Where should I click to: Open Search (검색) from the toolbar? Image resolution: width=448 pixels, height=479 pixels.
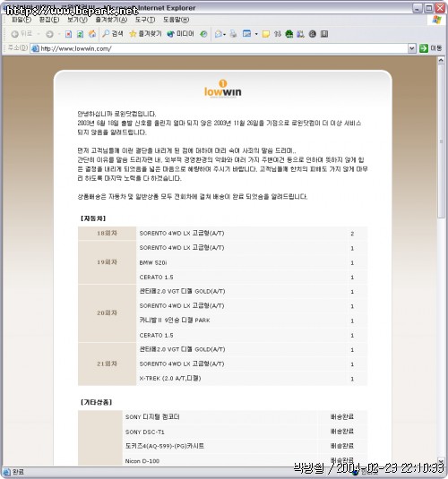tap(113, 34)
